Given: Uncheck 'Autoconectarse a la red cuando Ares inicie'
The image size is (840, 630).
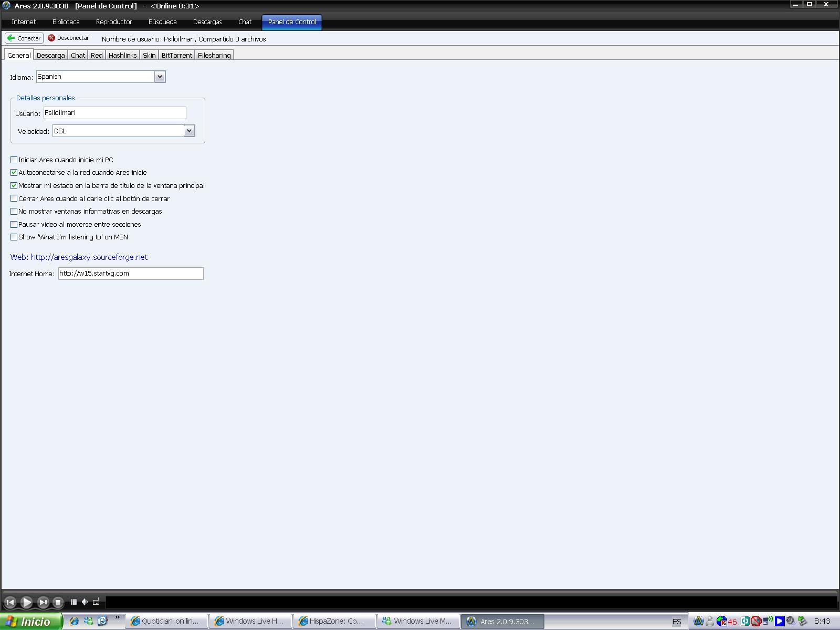Looking at the screenshot, I should [x=14, y=173].
